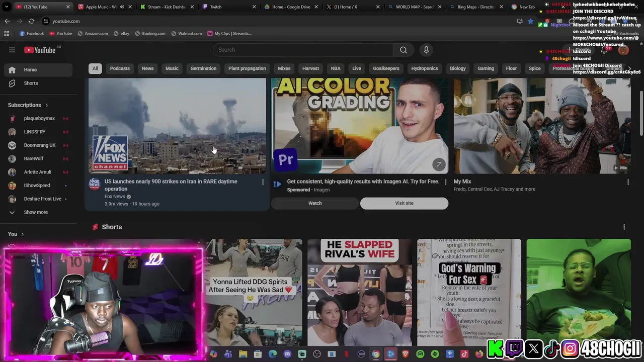
Task: Open File Explorer from the taskbar
Action: point(243,354)
